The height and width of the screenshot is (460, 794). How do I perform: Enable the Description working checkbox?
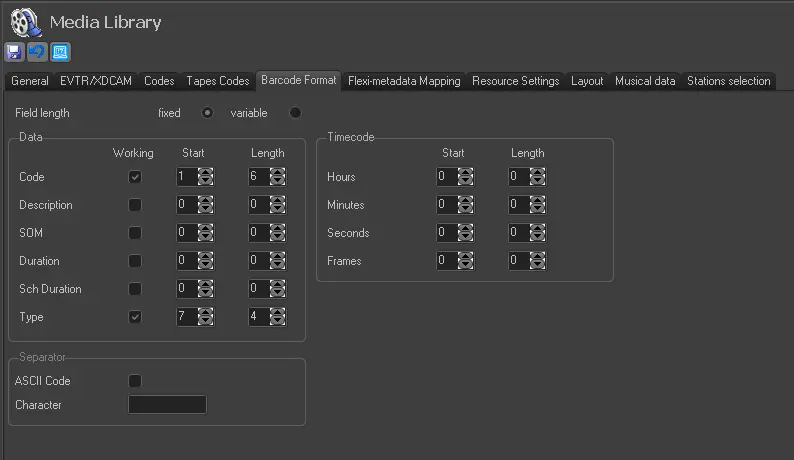point(135,205)
